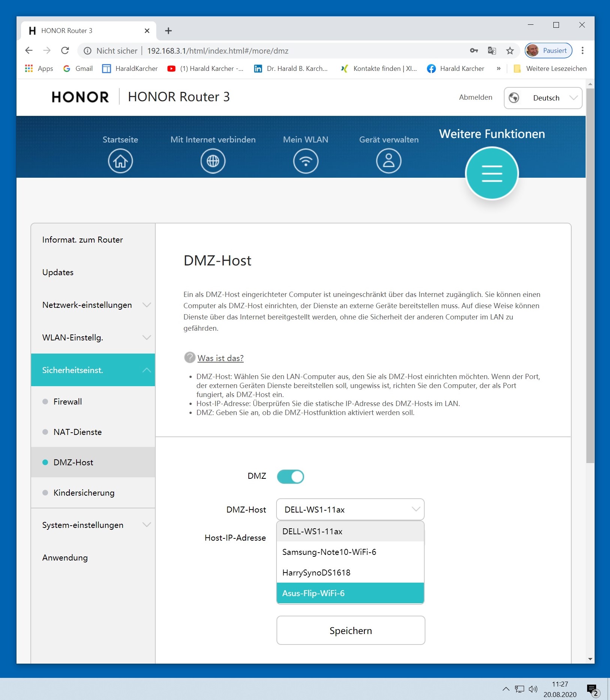
Task: Select DELL-WS1-11ax from the list
Action: point(350,531)
